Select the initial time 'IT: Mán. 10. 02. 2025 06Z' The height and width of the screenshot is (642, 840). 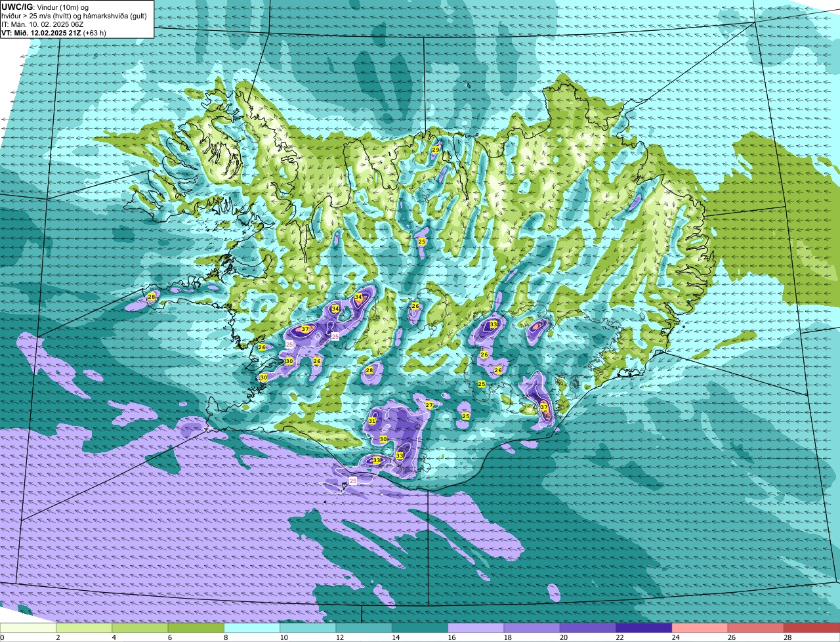click(x=43, y=24)
